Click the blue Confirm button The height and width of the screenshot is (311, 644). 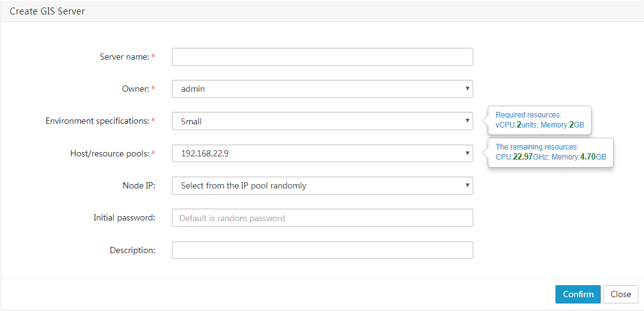pos(578,294)
